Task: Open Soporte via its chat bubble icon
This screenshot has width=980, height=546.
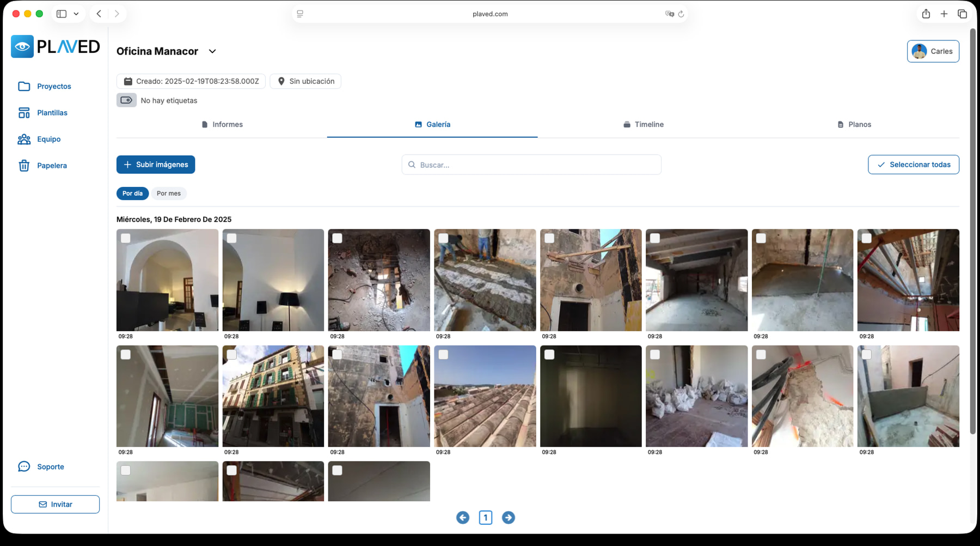Action: tap(24, 466)
